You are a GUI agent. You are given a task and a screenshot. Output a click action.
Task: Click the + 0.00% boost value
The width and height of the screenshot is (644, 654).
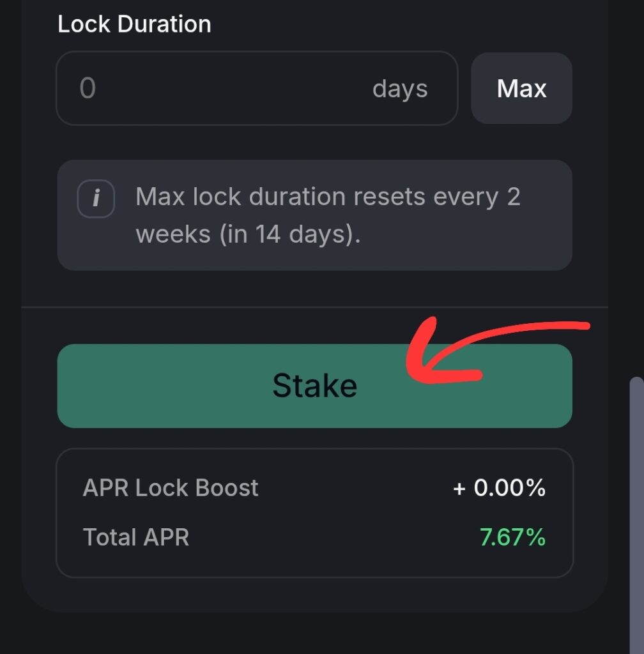point(499,488)
